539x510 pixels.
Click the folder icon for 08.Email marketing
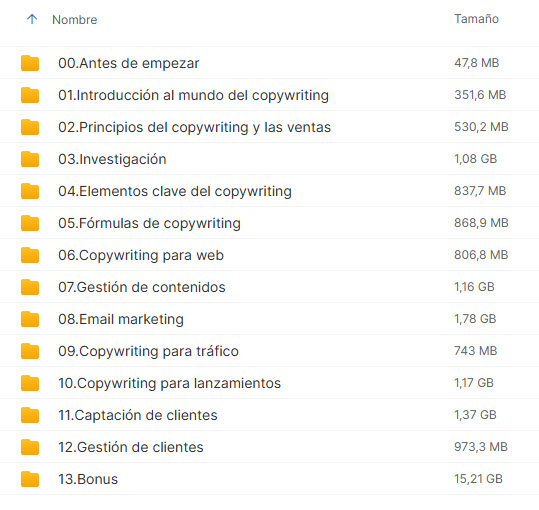30,319
